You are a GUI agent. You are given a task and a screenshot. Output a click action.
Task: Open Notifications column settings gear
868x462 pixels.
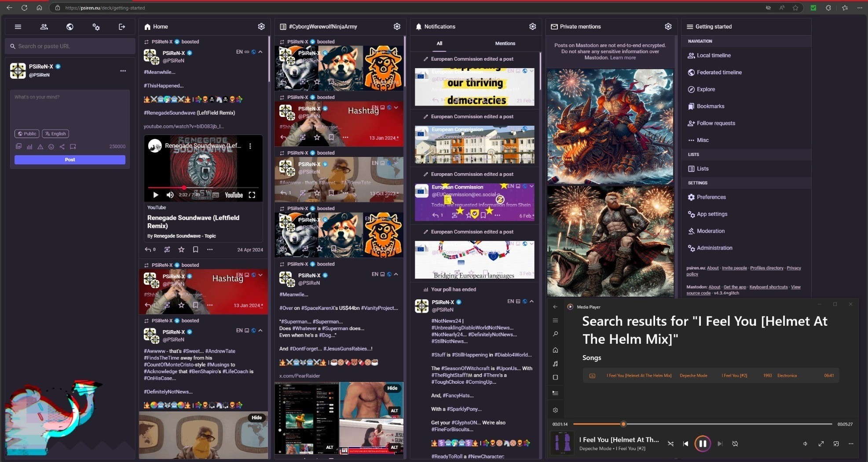(533, 27)
